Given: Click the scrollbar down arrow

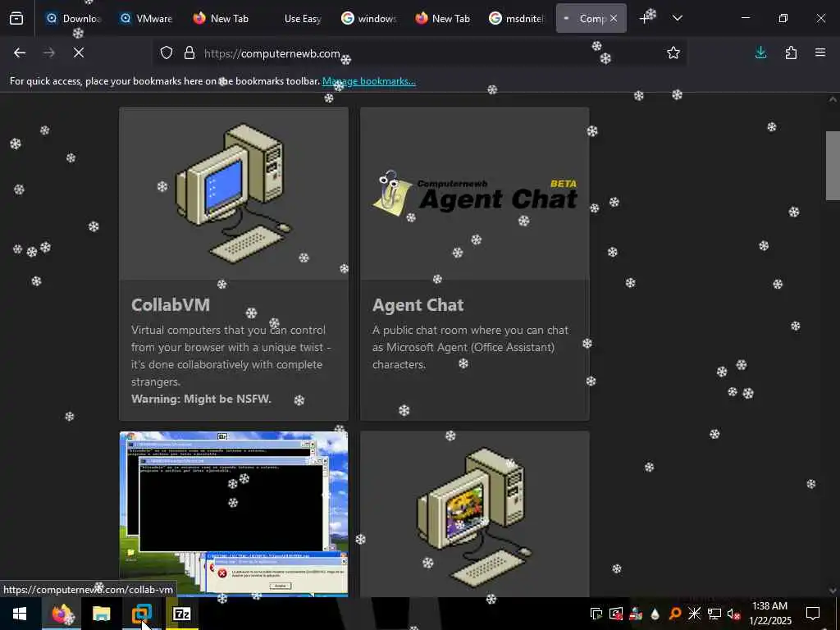Looking at the screenshot, I should (833, 591).
